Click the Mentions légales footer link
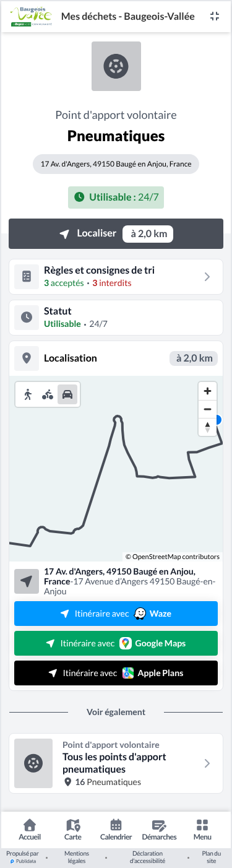 (77, 857)
